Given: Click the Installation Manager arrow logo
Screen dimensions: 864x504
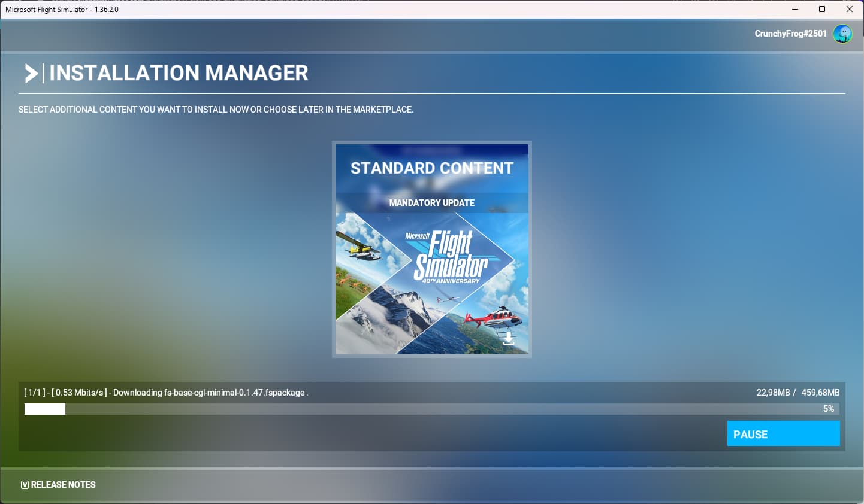Looking at the screenshot, I should [31, 73].
